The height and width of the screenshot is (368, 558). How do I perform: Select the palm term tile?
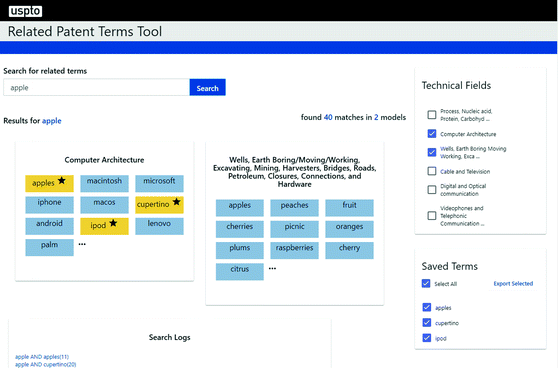[49, 248]
